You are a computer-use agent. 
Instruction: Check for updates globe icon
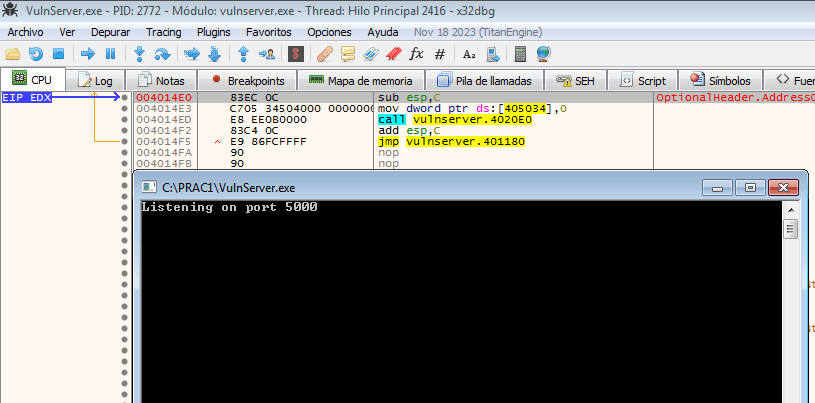[543, 54]
